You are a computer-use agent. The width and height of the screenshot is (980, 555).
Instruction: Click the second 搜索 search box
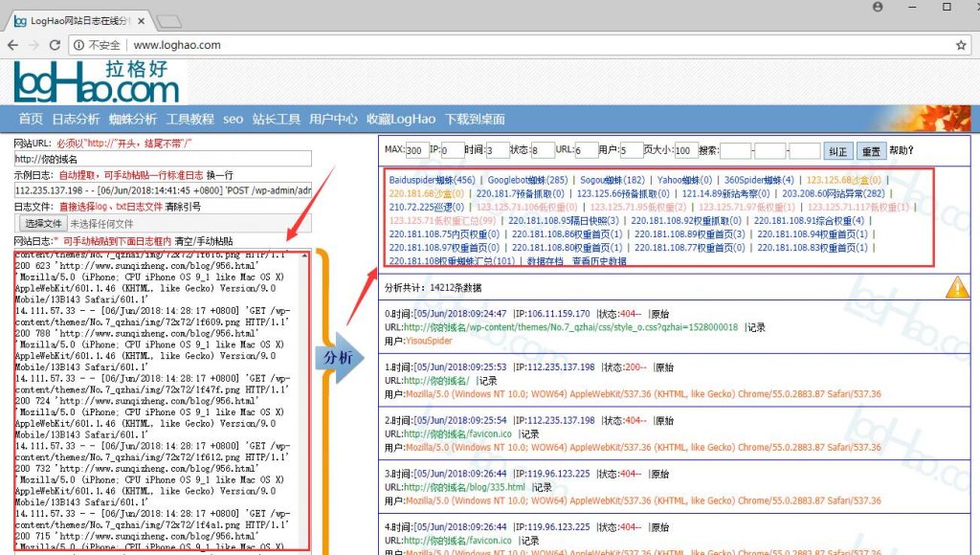[x=770, y=150]
